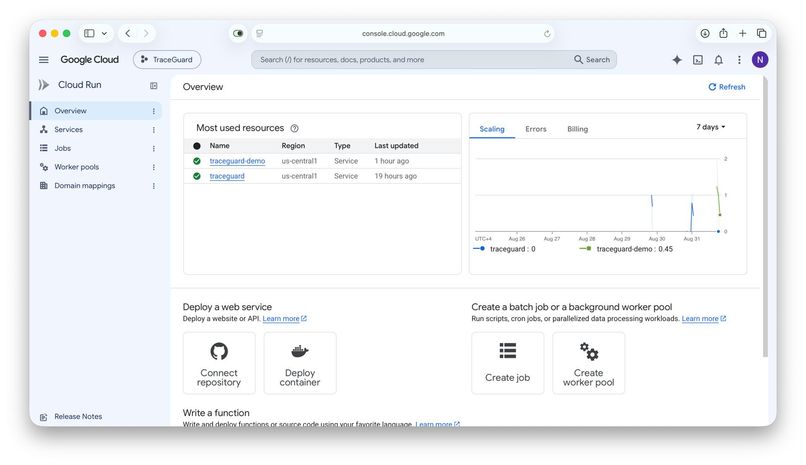Screen dimensions: 806x465
Task: Open Overview item more options menu
Action: [153, 111]
